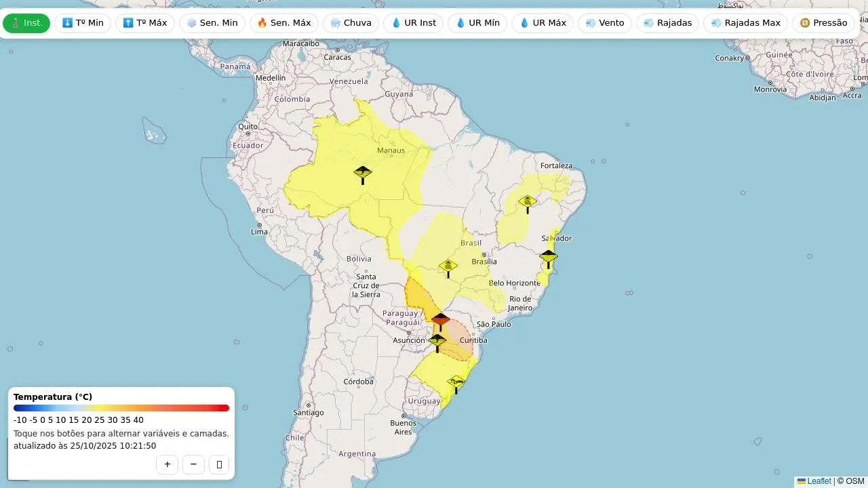
Task: Click the São Paulo city label on map
Action: pyautogui.click(x=493, y=324)
